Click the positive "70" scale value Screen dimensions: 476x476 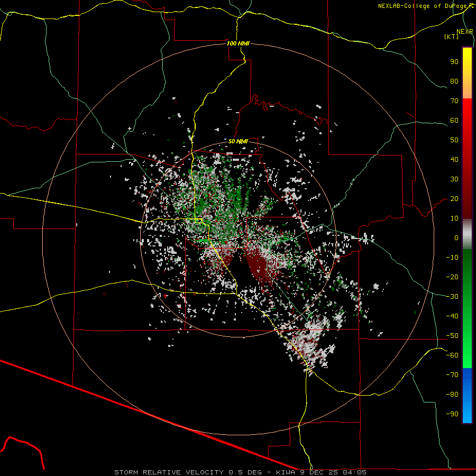click(x=454, y=101)
